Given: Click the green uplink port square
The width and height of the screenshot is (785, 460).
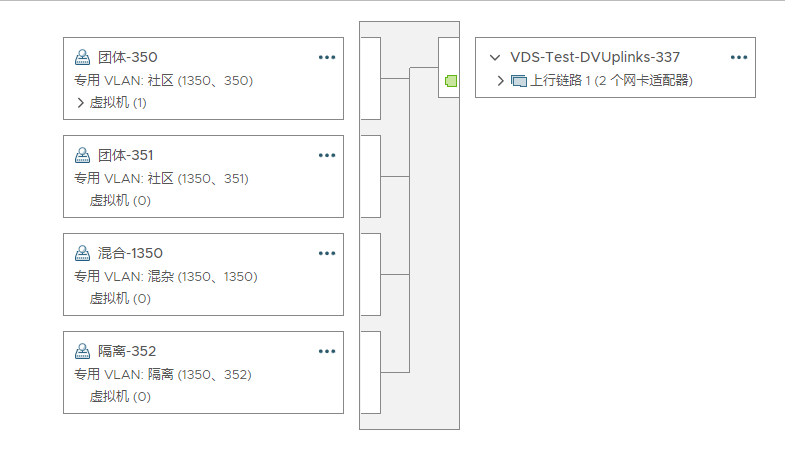Looking at the screenshot, I should point(451,81).
